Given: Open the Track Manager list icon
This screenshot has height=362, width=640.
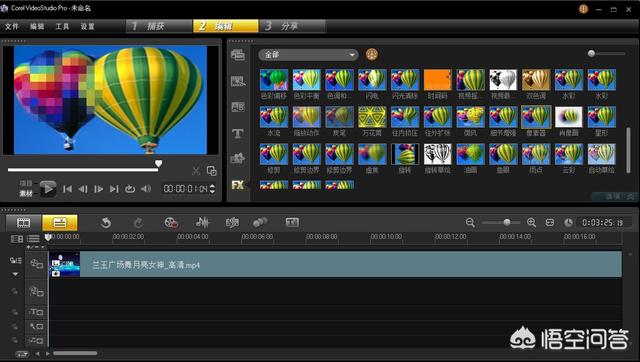Looking at the screenshot, I should coord(33,238).
